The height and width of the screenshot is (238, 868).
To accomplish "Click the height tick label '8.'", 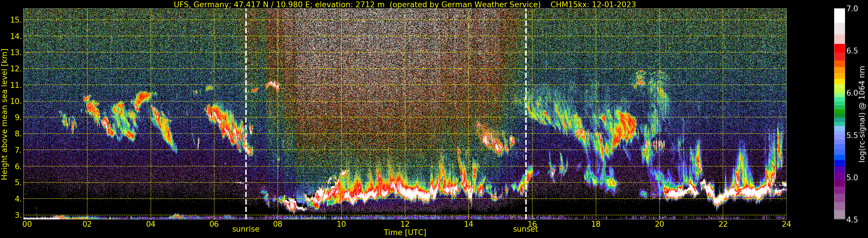I will 18,134.
